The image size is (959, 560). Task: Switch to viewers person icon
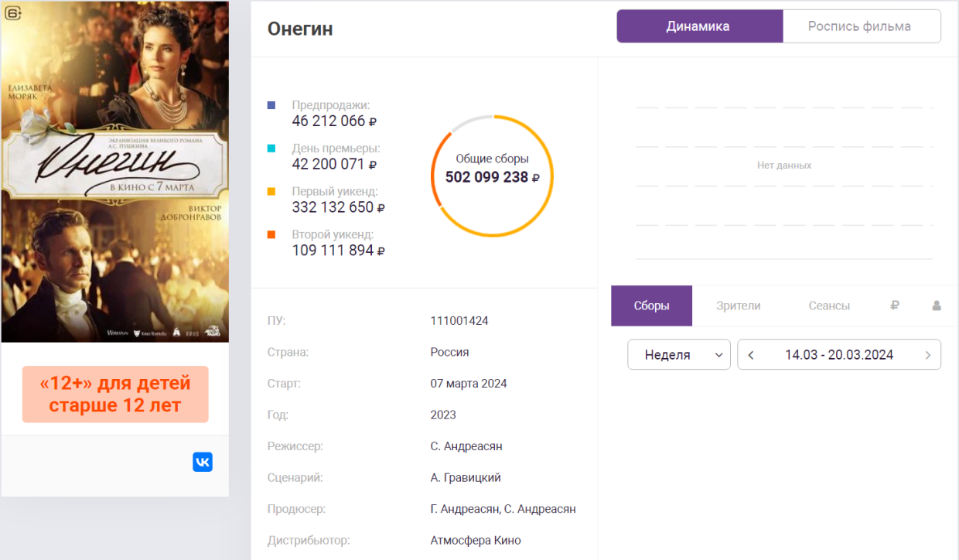[937, 306]
